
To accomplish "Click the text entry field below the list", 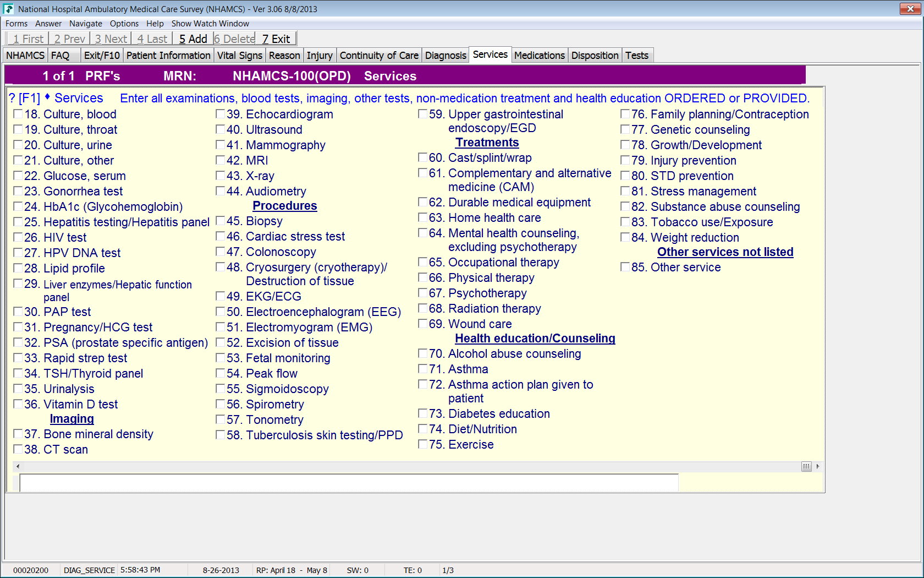I will tap(349, 483).
